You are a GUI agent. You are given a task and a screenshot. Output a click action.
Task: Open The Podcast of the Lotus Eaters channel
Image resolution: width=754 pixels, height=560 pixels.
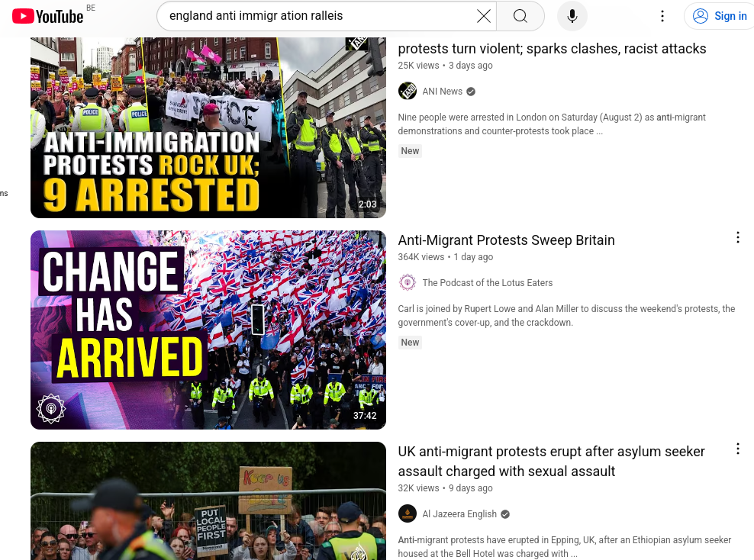(488, 282)
